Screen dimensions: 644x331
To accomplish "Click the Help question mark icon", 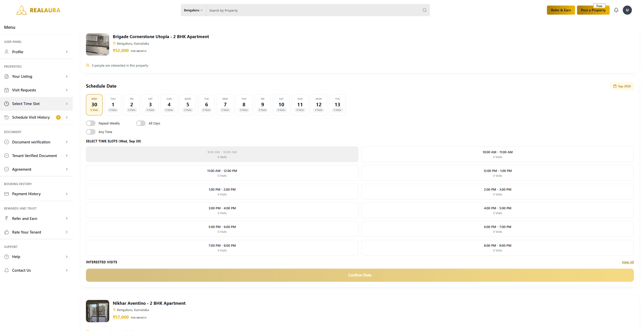I will (x=7, y=257).
